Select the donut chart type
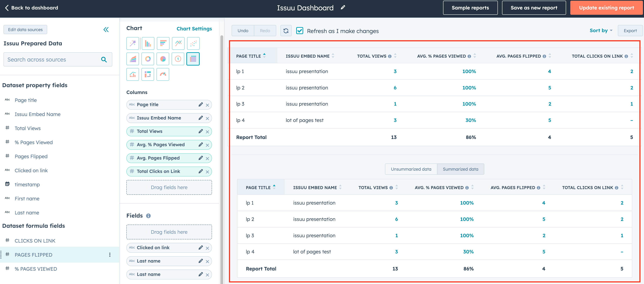 (x=148, y=59)
